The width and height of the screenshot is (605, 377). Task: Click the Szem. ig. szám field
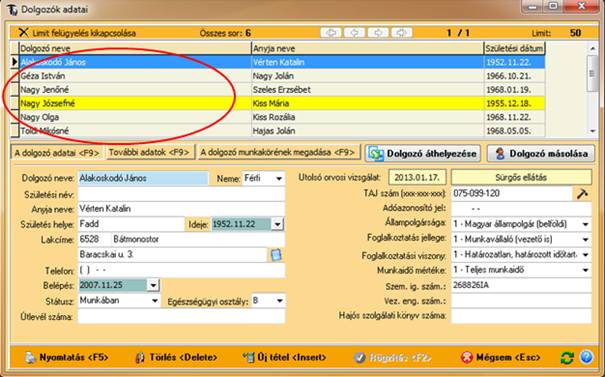coord(521,286)
